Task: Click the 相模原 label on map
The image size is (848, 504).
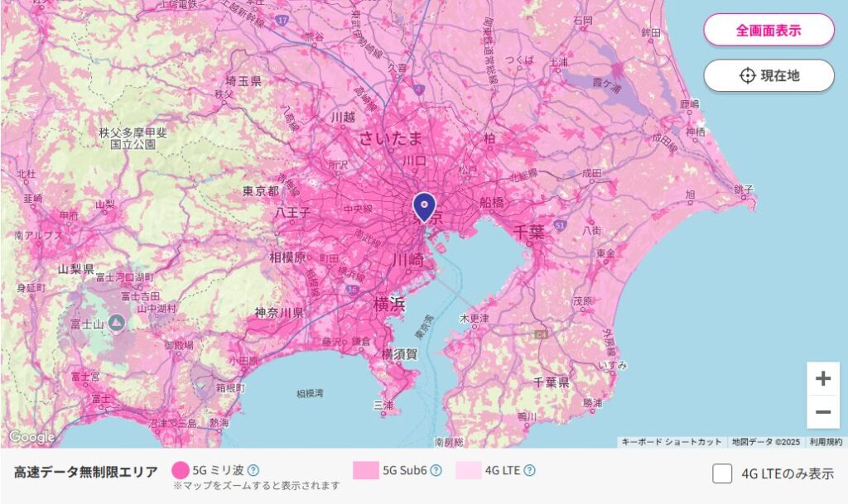Action: pyautogui.click(x=287, y=257)
